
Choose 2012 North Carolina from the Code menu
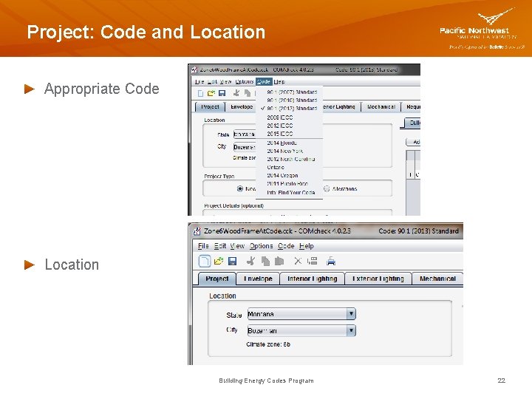(289, 160)
